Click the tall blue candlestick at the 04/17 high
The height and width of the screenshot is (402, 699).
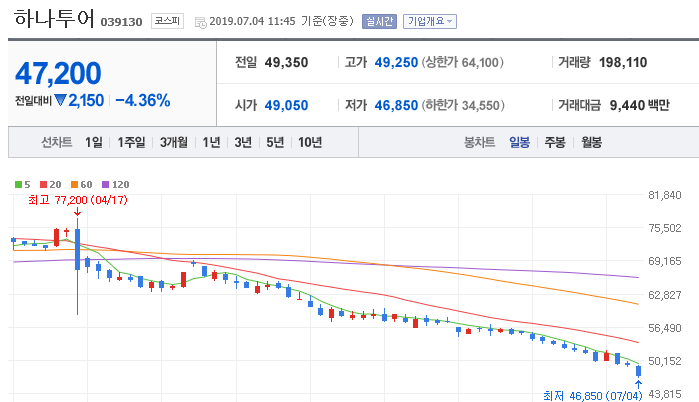tap(78, 267)
